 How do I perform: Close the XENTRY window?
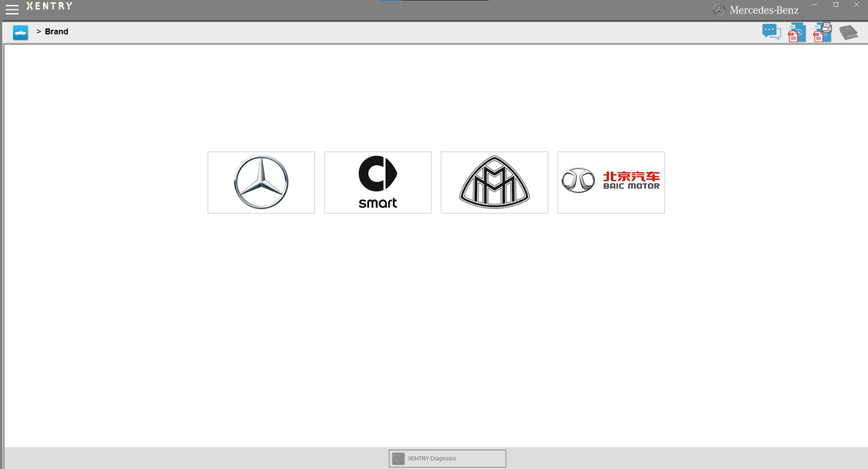857,5
